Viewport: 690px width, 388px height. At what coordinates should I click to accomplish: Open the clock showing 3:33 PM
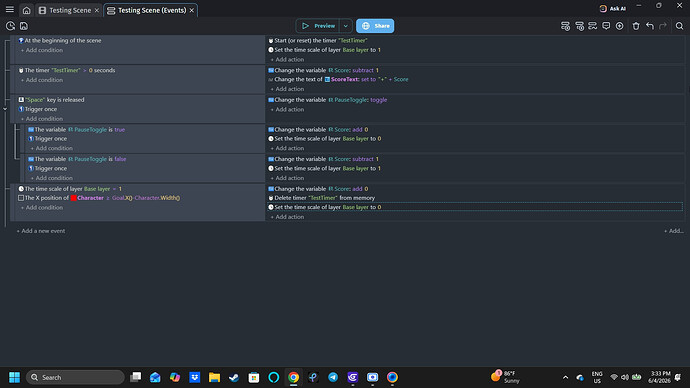point(659,377)
